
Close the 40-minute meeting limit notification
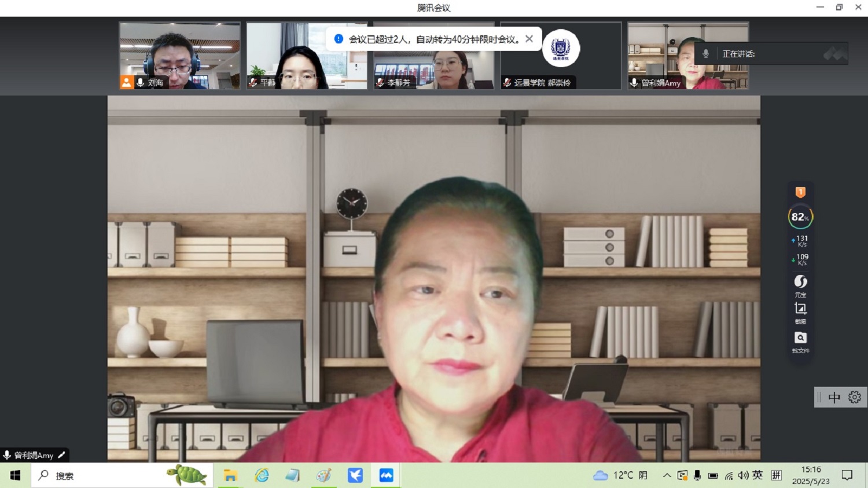click(529, 39)
